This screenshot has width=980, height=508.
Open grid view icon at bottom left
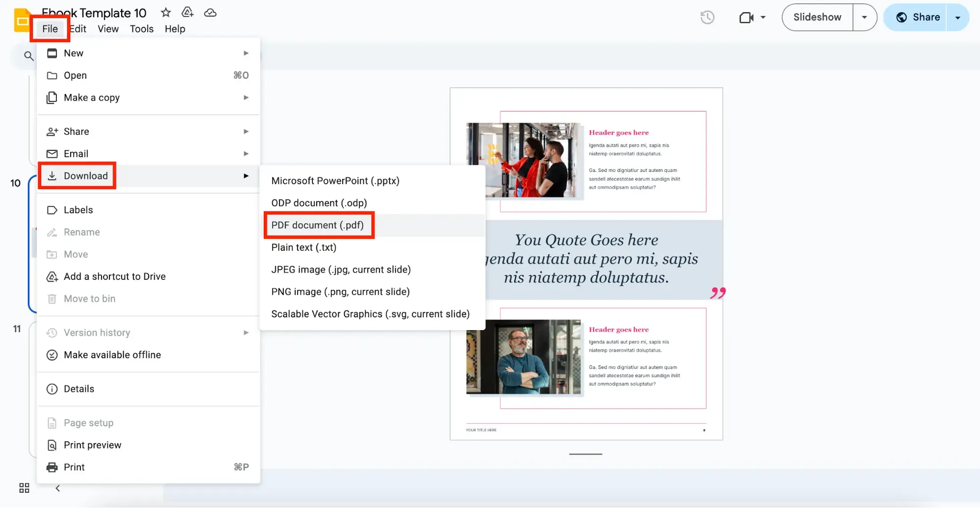pos(24,488)
